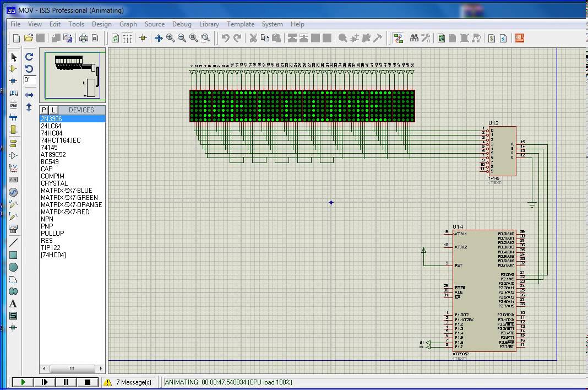Select the Generator Mode sine icon
Screen dimensions: 588x390
pos(13,192)
